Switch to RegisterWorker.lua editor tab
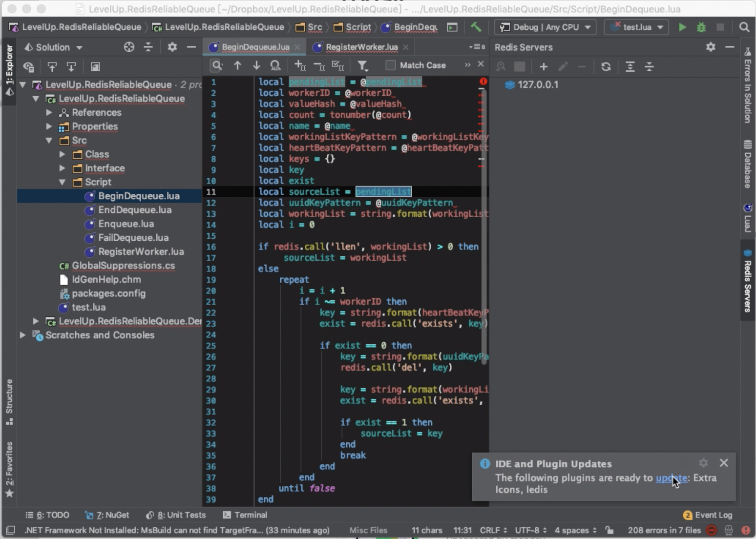 coord(361,47)
